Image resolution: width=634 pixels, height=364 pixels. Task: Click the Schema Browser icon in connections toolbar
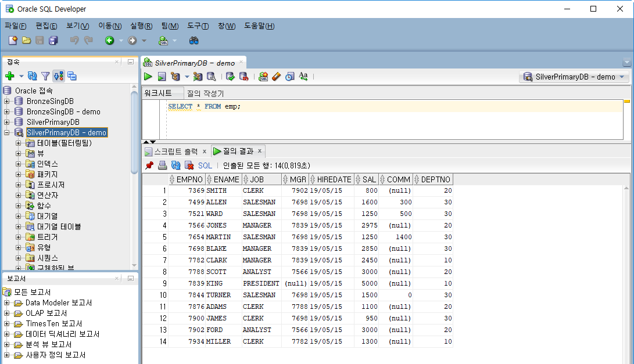[72, 76]
